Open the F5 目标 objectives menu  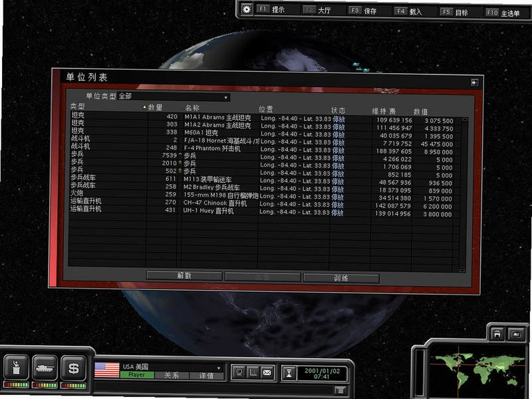454,12
